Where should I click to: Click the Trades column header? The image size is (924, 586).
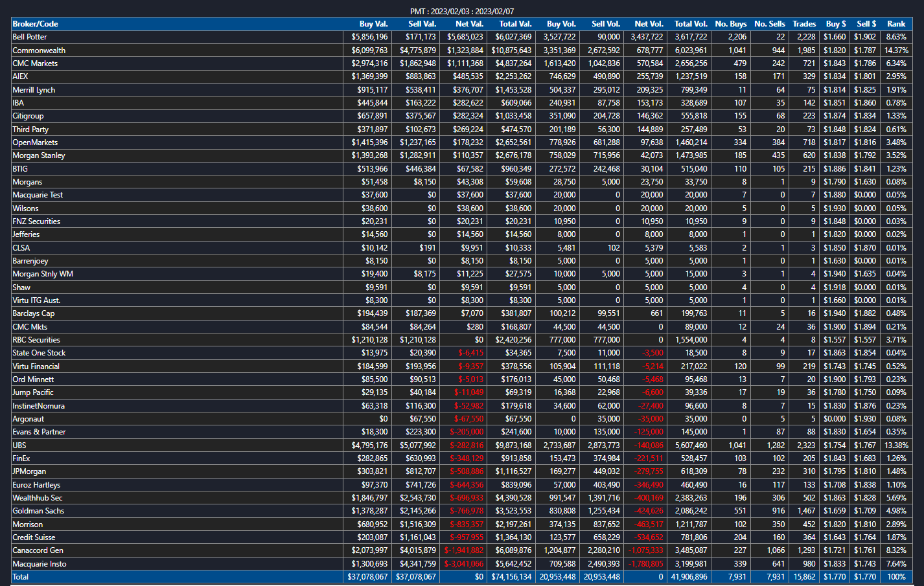(804, 24)
